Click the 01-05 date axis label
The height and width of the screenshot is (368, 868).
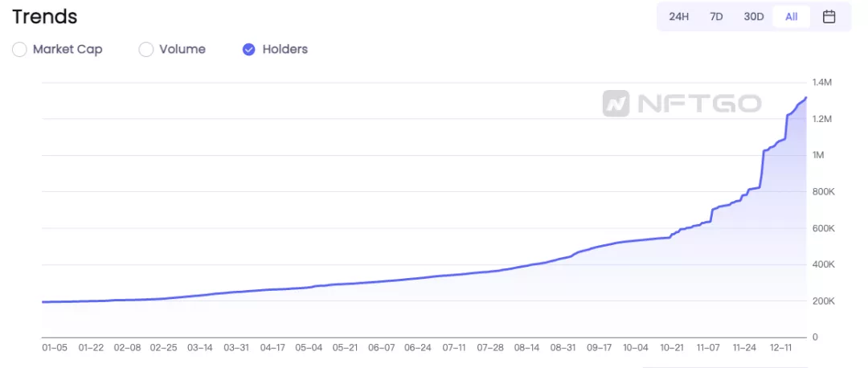(x=55, y=348)
